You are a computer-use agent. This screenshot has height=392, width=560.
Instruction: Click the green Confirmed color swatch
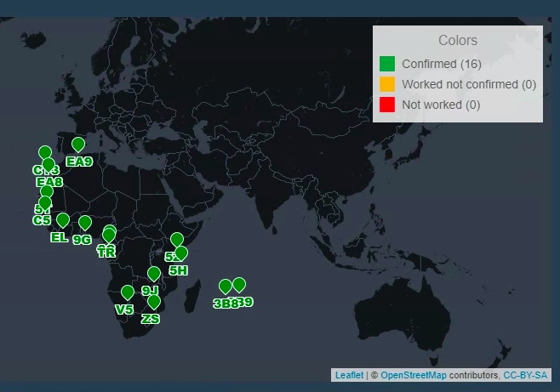[387, 64]
